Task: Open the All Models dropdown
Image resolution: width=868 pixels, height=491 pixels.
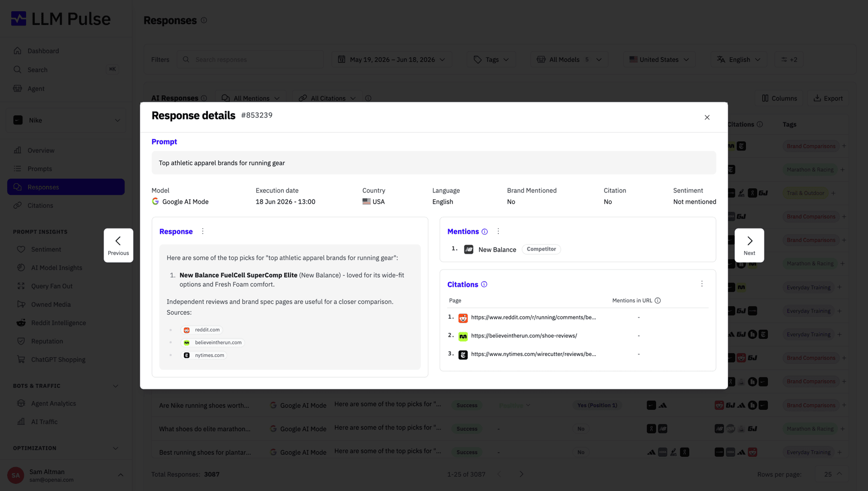Action: tap(569, 60)
